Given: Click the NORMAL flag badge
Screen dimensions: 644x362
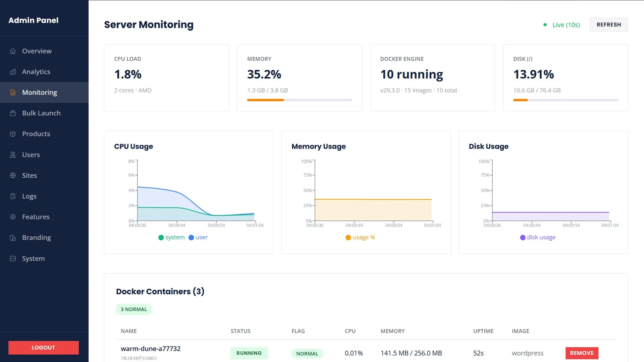Looking at the screenshot, I should point(307,354).
